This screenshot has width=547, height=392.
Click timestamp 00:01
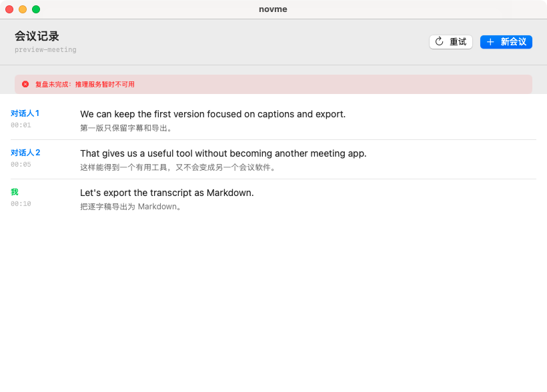pos(21,125)
